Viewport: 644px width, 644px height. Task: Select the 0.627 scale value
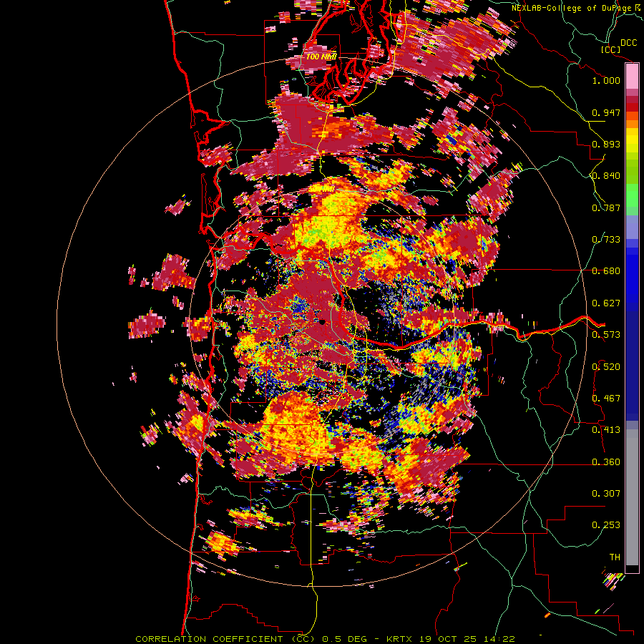click(606, 303)
